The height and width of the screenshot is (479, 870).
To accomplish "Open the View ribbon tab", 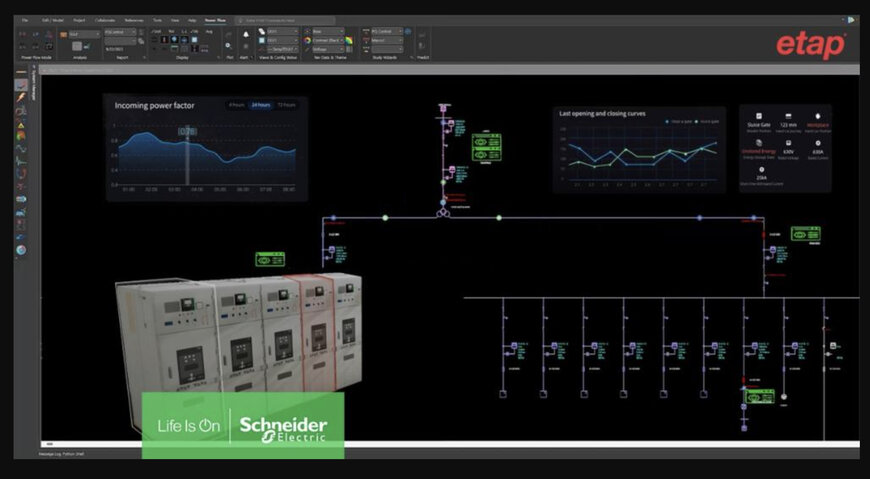I will coord(175,20).
